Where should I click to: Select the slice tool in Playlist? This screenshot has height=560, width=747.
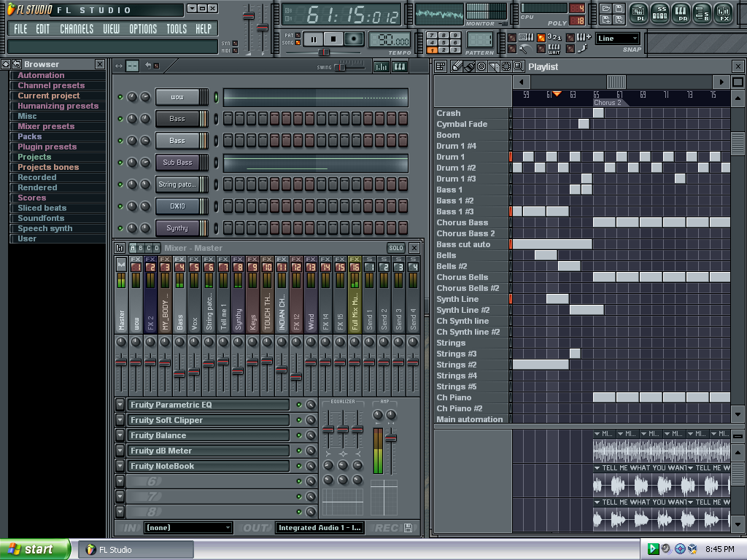tap(494, 66)
